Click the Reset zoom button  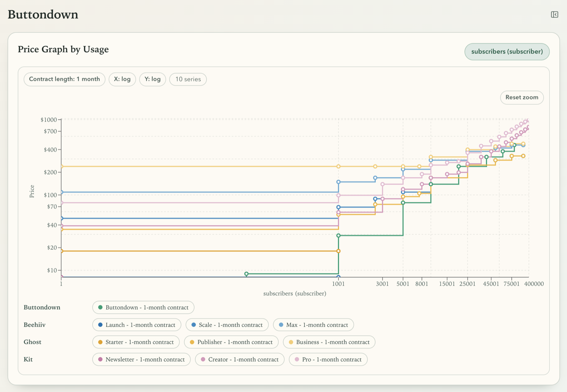(522, 97)
